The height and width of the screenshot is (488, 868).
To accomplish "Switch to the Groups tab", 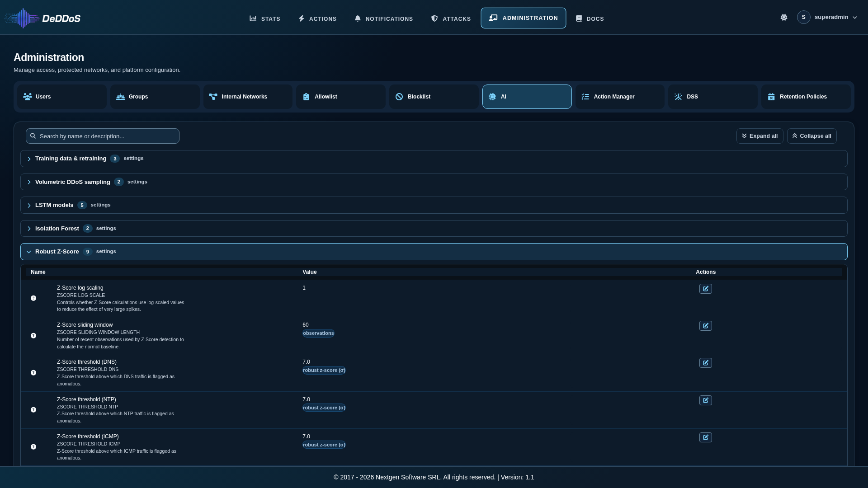I will 155,97.
